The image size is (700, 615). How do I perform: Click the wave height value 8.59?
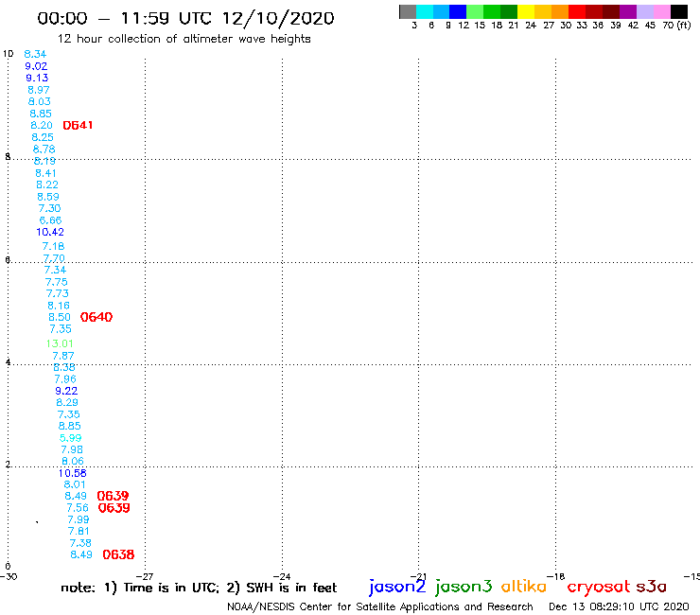pos(48,197)
